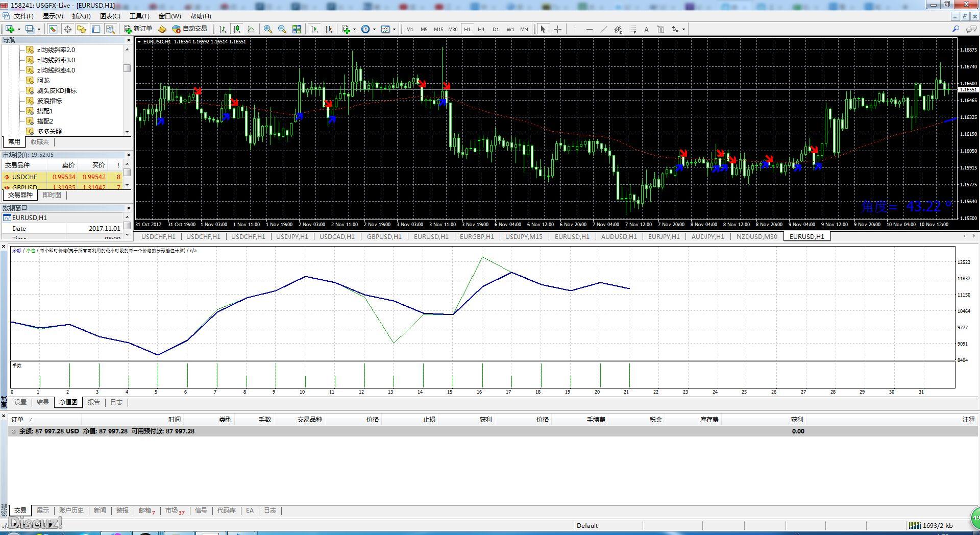The image size is (980, 535).
Task: Select USDCHF row in Market Watch
Action: tap(63, 177)
